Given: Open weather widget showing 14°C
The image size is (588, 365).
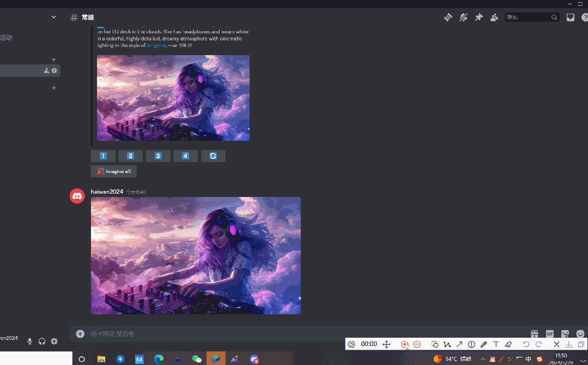Looking at the screenshot, I should point(452,359).
